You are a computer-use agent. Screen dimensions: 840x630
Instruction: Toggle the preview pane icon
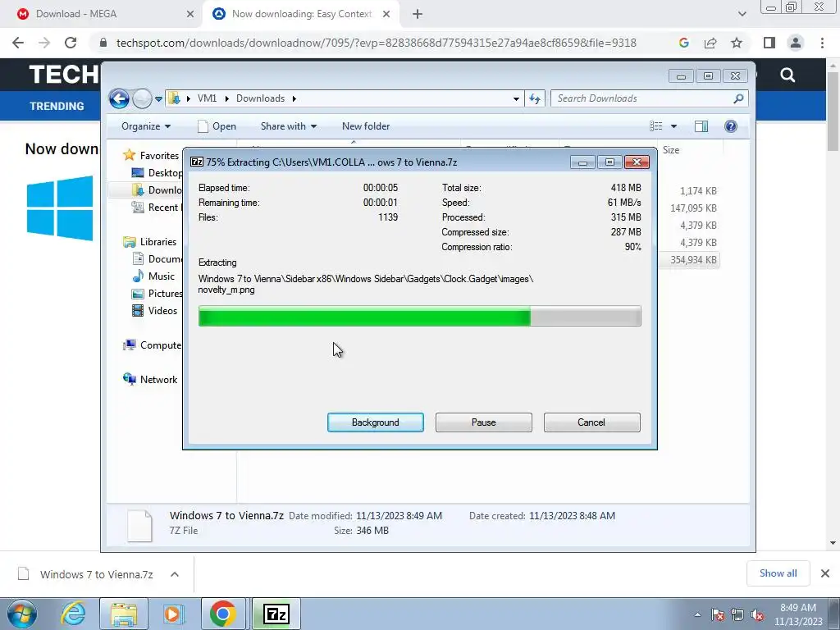[x=701, y=126]
